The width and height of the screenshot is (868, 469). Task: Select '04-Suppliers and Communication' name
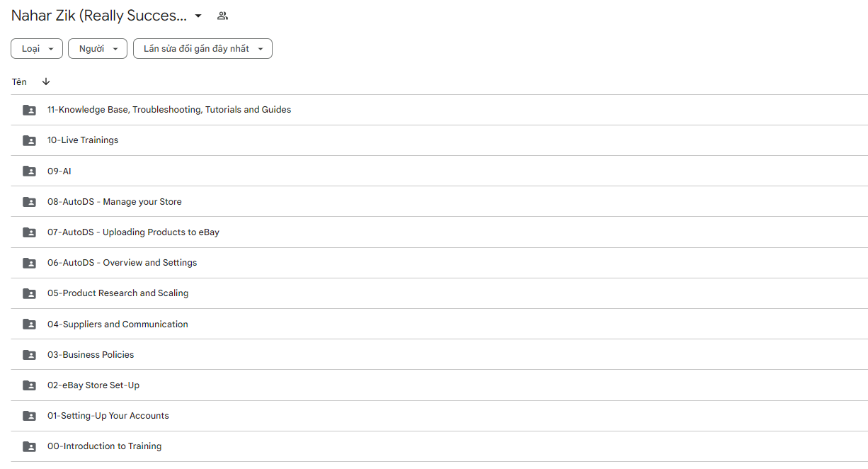tap(118, 324)
